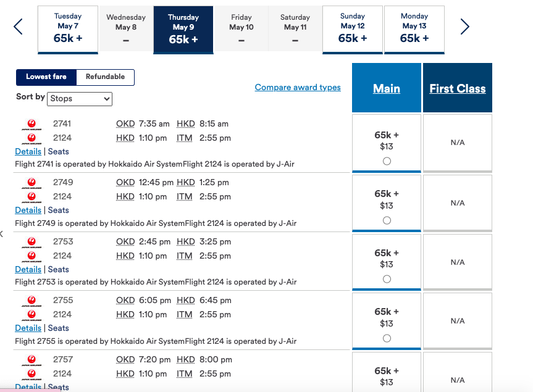Switch to the Refundable fares view
This screenshot has height=392, width=533.
[x=104, y=77]
